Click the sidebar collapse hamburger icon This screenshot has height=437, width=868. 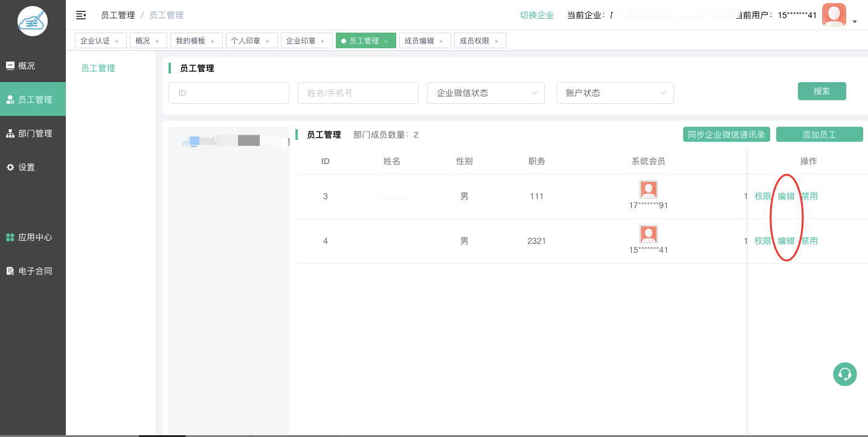click(81, 15)
